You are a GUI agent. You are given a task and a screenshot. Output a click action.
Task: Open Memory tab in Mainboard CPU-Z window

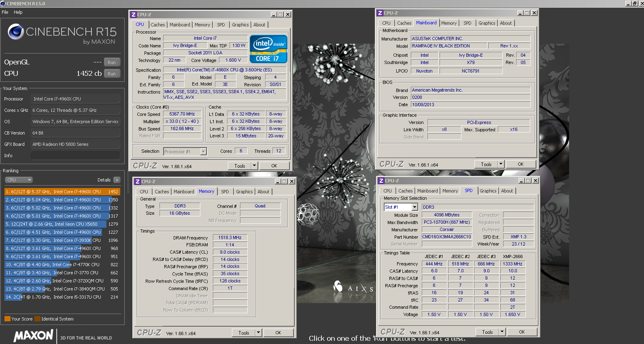[449, 23]
